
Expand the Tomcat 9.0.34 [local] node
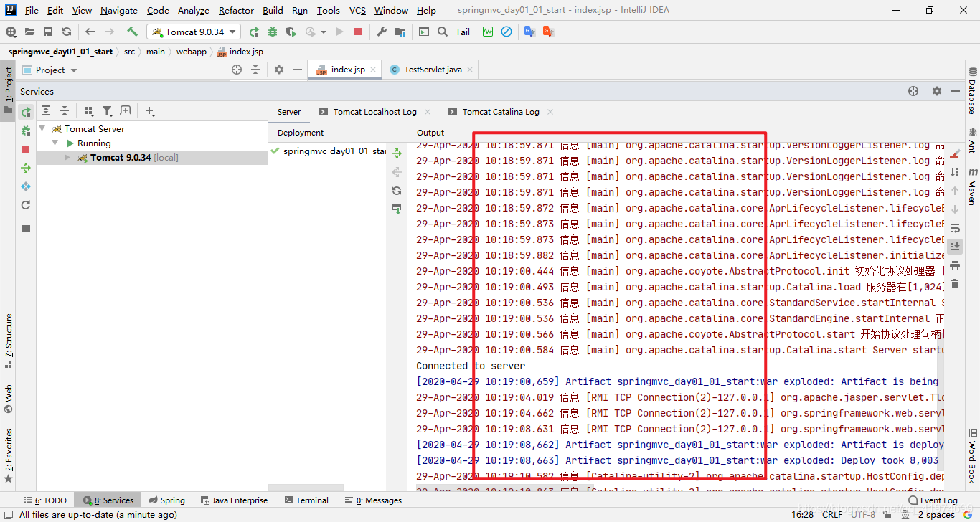click(68, 158)
